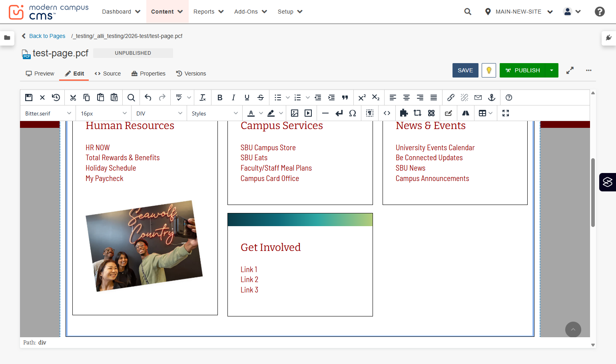Click the save icon in the editor toolbar
The image size is (616, 364).
29,97
